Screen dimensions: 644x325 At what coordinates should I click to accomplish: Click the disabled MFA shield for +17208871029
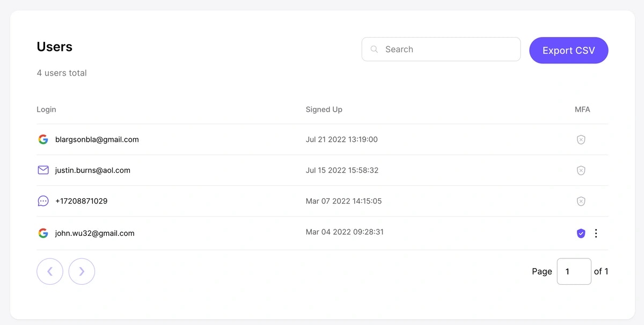pyautogui.click(x=581, y=201)
